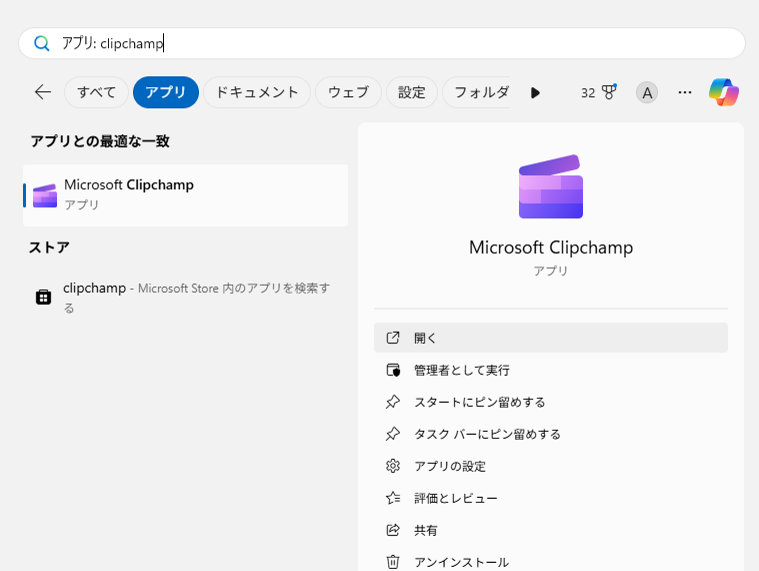The width and height of the screenshot is (759, 571).
Task: Select the すべて filter tab
Action: coord(97,92)
